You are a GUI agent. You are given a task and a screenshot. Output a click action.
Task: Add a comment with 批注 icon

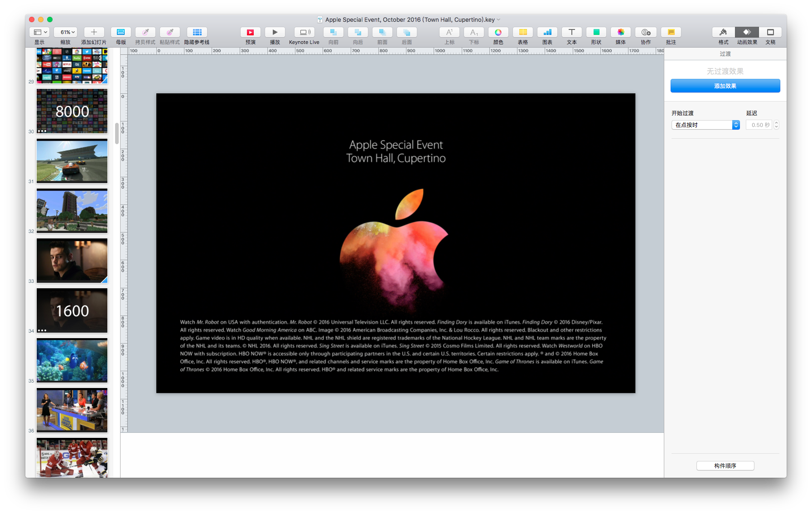[x=671, y=32]
